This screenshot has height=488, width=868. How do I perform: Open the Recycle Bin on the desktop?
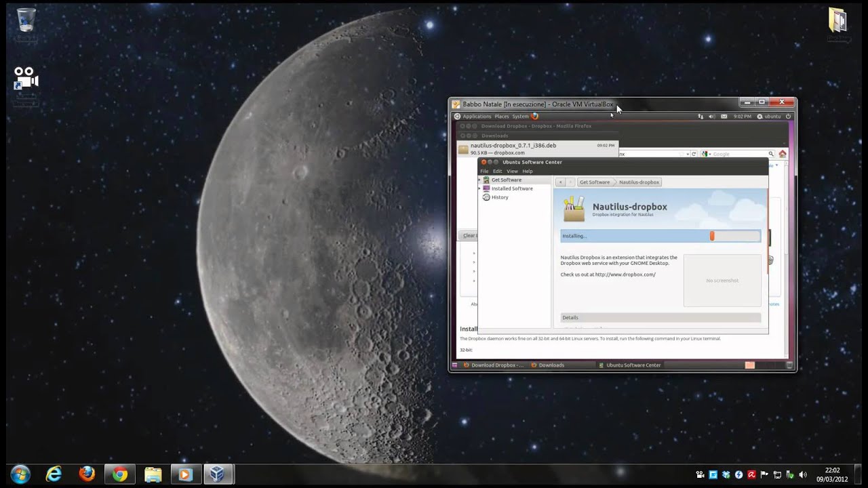pyautogui.click(x=26, y=20)
